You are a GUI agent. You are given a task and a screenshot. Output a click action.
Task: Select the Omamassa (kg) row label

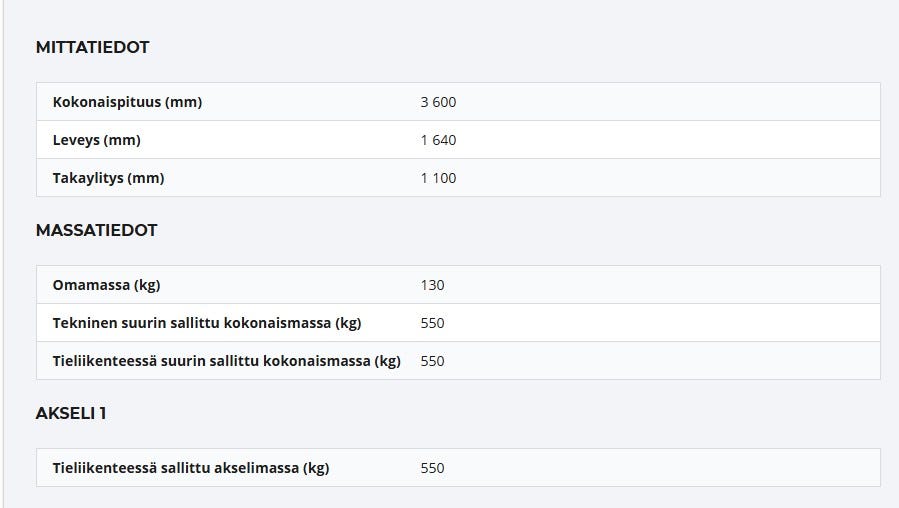point(106,285)
